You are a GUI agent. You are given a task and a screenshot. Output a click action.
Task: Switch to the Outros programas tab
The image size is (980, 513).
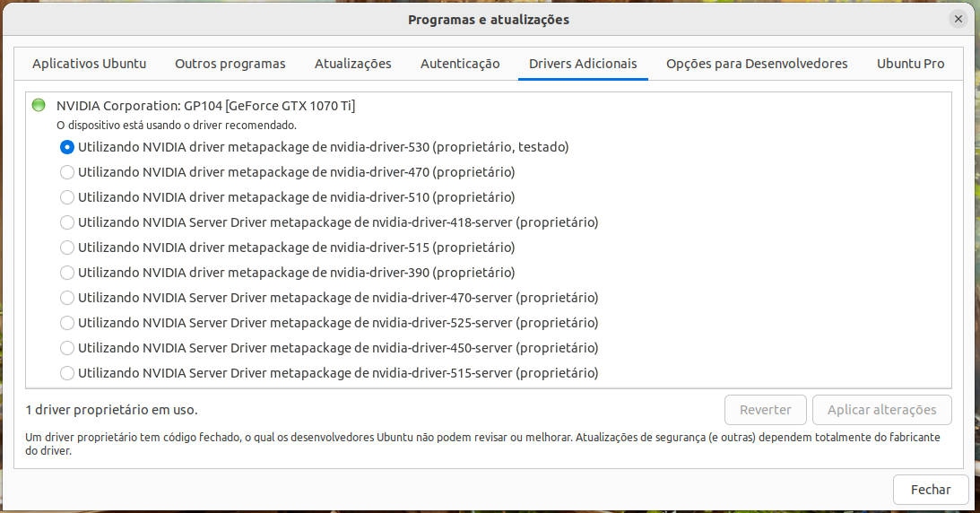click(230, 64)
